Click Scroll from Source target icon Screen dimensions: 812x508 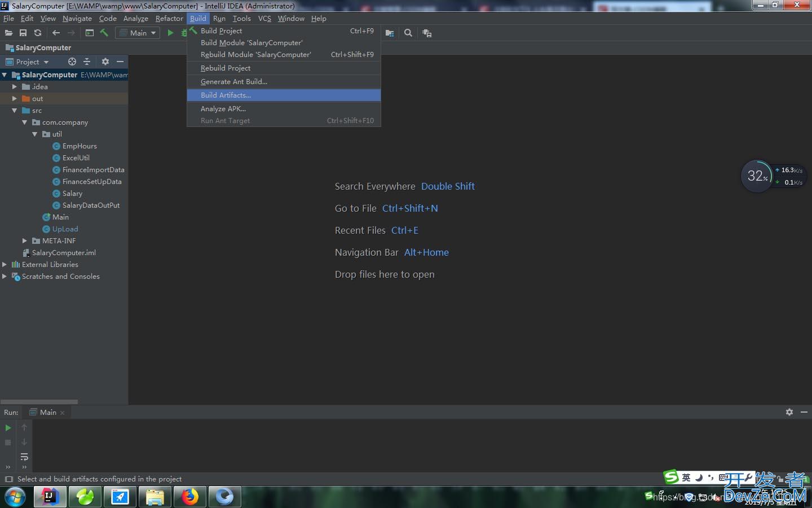point(72,62)
